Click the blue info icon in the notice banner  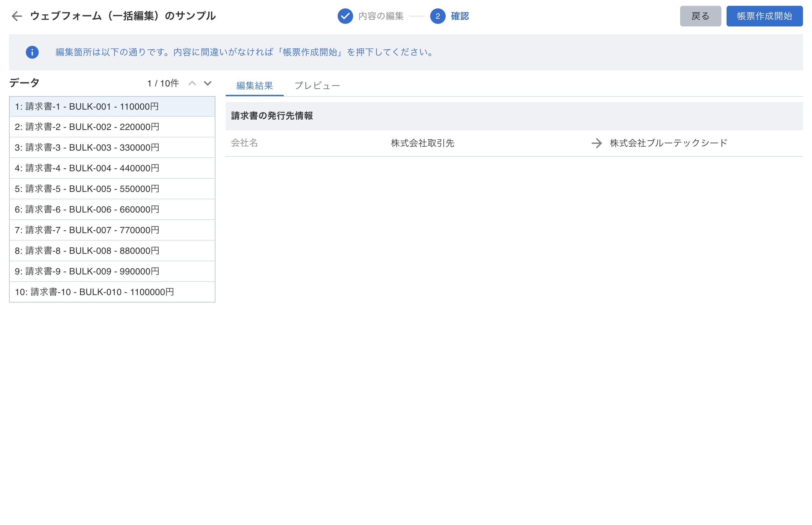click(32, 52)
